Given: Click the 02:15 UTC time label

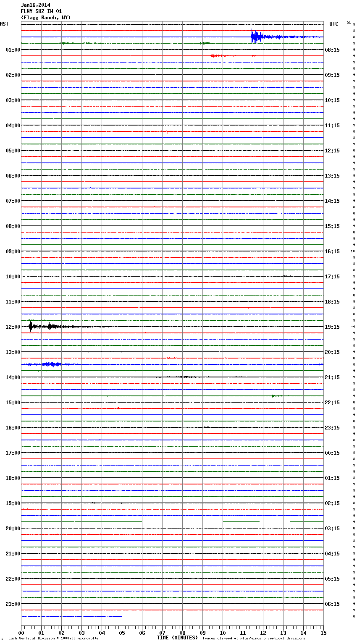Looking at the screenshot, I should tap(332, 503).
